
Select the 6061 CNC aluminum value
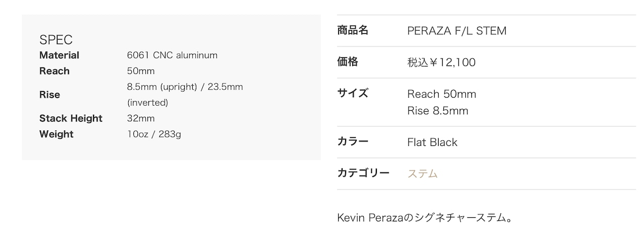click(x=172, y=55)
